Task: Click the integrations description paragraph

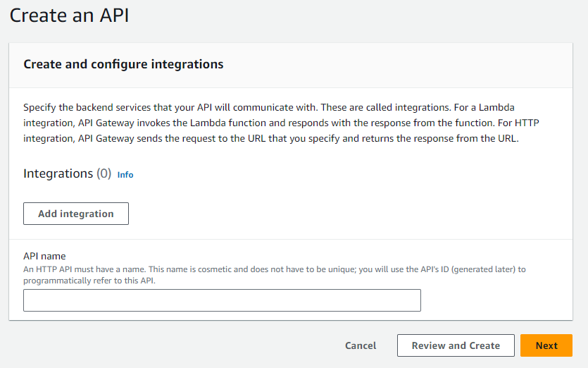Action: (x=281, y=123)
